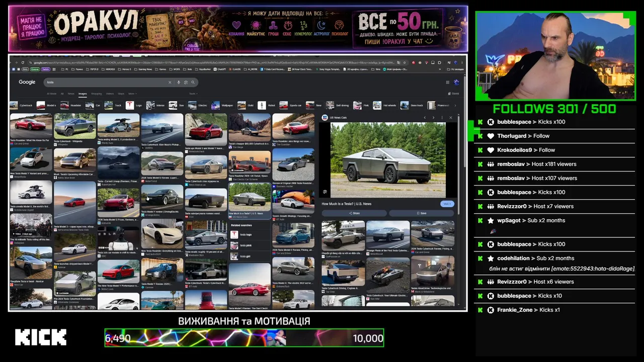Clear the Google search box text
The image size is (644, 362).
tap(170, 82)
